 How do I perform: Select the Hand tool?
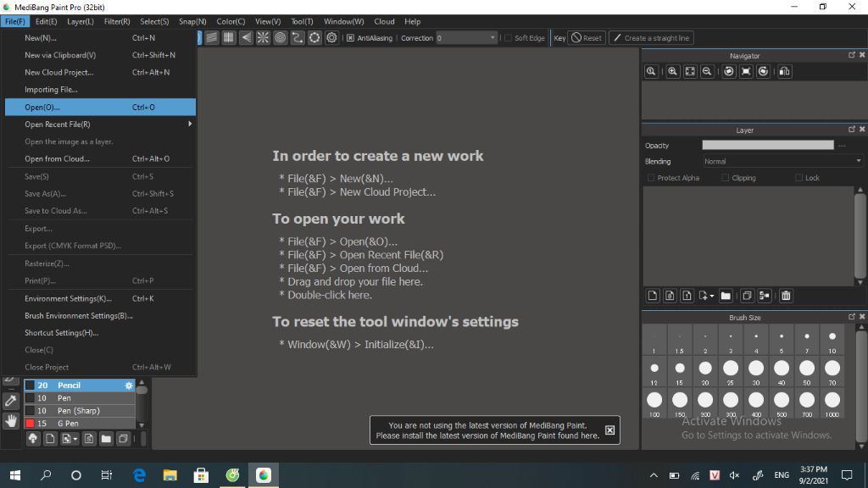pos(10,421)
